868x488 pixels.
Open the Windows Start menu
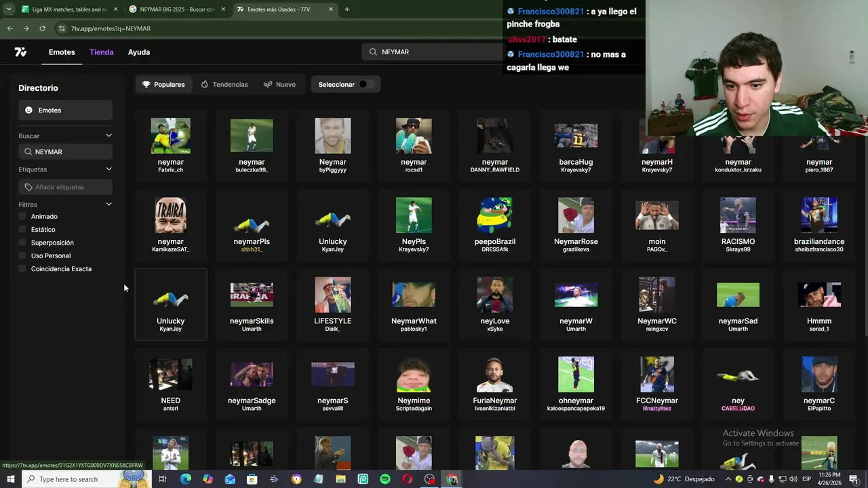10,479
